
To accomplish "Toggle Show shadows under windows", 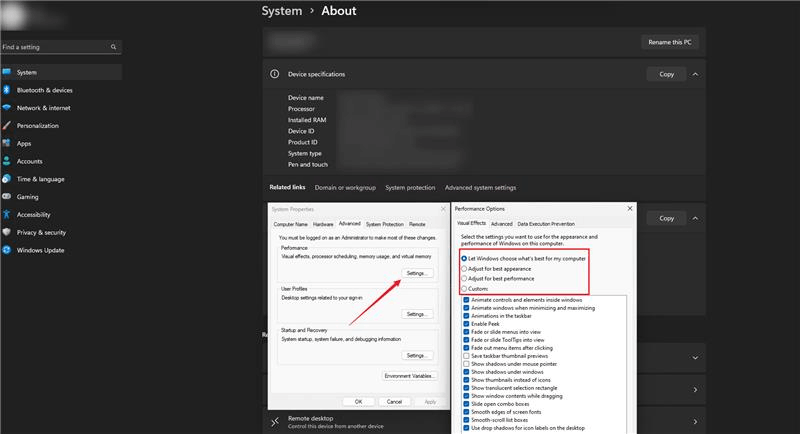I will point(466,372).
